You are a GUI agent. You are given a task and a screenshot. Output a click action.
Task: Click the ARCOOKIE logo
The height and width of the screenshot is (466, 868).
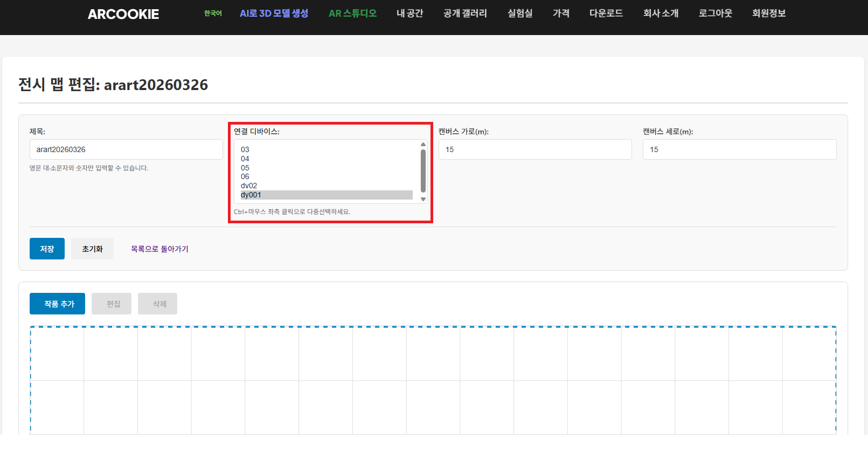point(123,14)
